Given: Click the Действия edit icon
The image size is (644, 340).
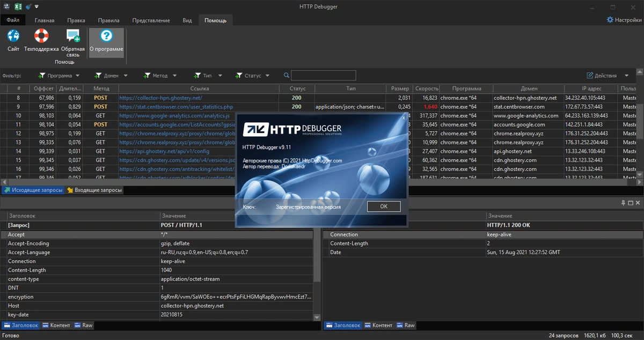Looking at the screenshot, I should (590, 76).
